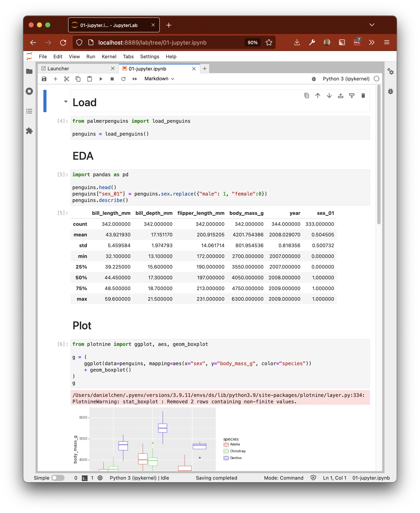Restart kernel and run all cells icon
Image resolution: width=420 pixels, height=513 pixels.
click(x=135, y=79)
